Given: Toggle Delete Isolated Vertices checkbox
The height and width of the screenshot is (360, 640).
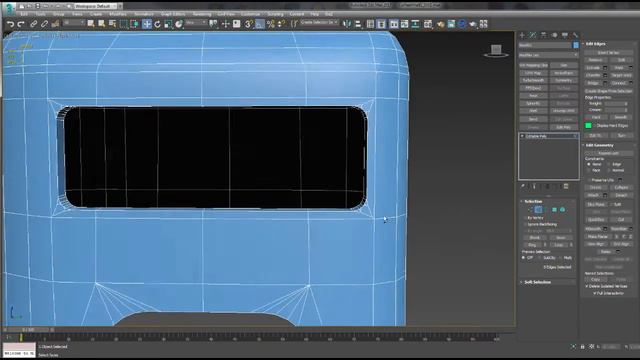Looking at the screenshot, I should [x=587, y=287].
